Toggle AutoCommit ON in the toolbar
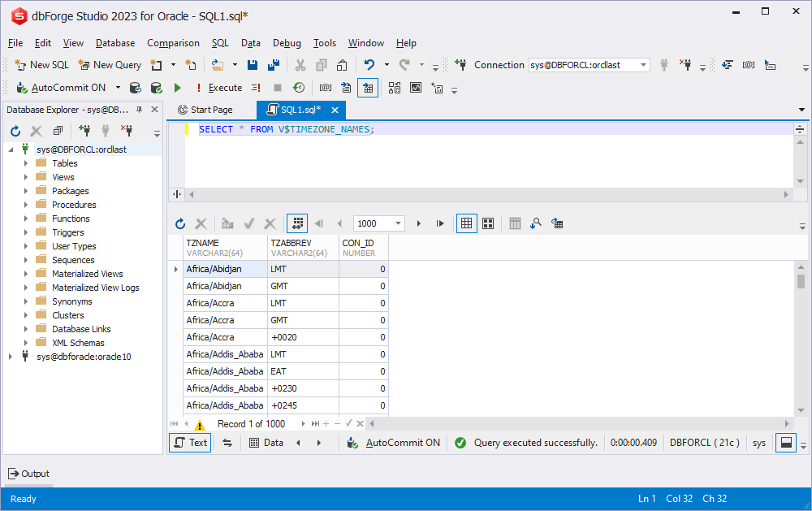Image resolution: width=812 pixels, height=511 pixels. coord(61,88)
